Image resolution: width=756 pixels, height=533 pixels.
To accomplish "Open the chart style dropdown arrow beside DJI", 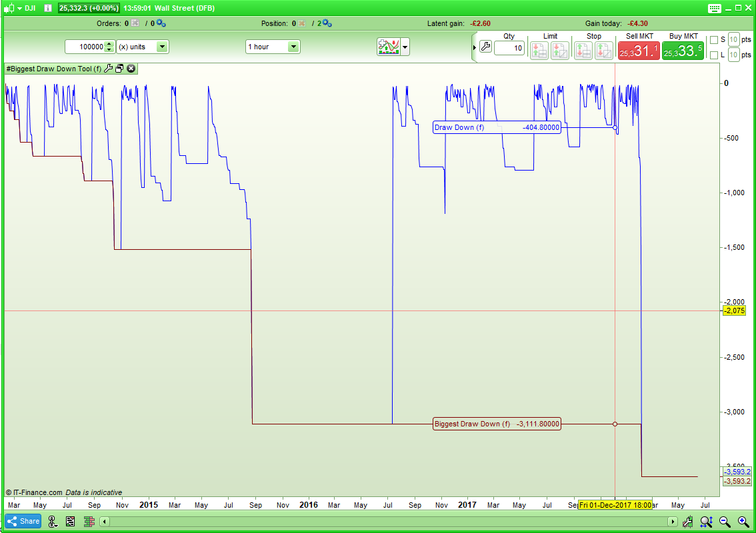I will (20, 8).
